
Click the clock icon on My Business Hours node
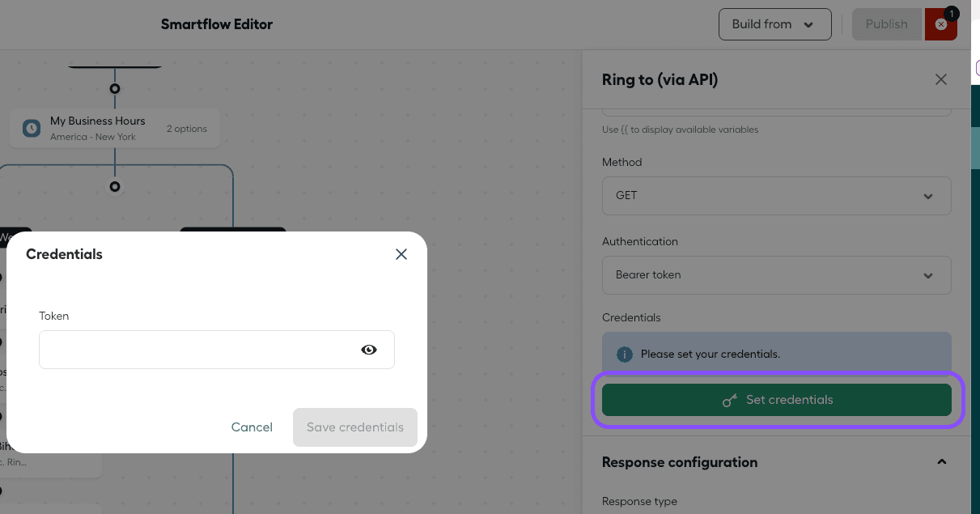tap(31, 128)
